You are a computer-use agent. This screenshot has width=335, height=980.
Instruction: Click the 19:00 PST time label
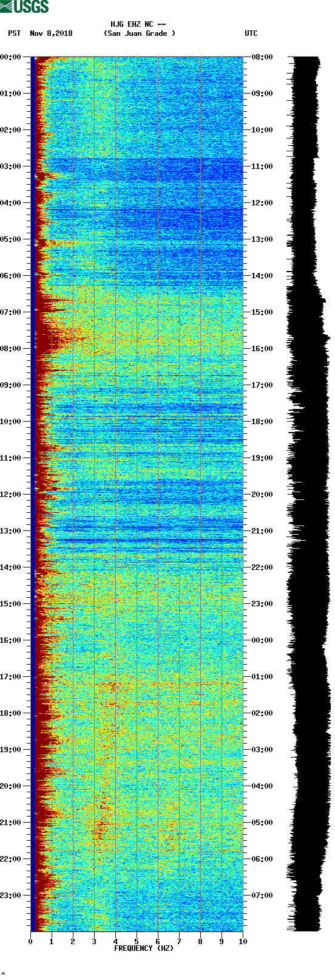[x=11, y=750]
